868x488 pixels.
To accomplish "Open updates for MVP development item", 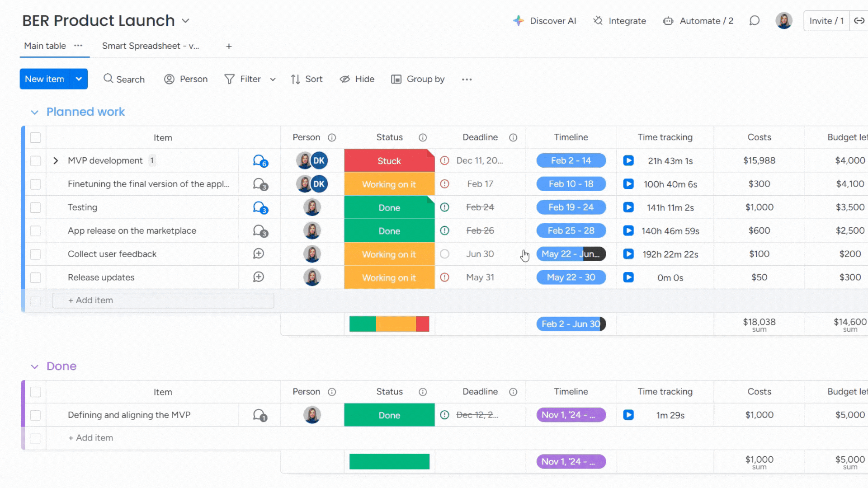I will (x=260, y=161).
